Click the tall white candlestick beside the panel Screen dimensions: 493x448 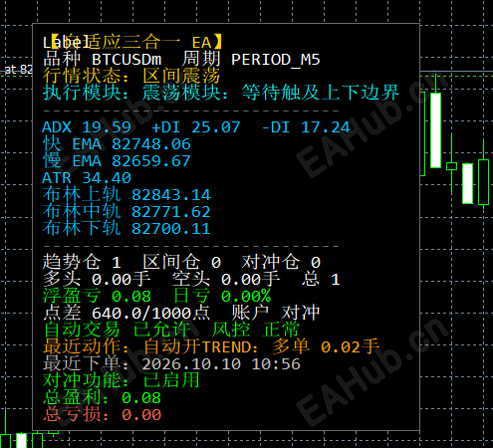(x=435, y=130)
